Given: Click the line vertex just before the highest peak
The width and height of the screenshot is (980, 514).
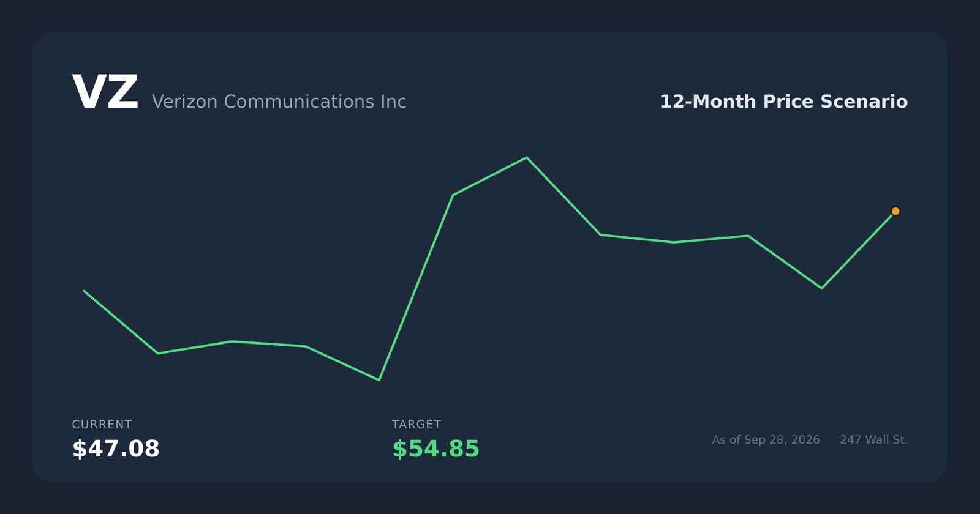Looking at the screenshot, I should 453,195.
